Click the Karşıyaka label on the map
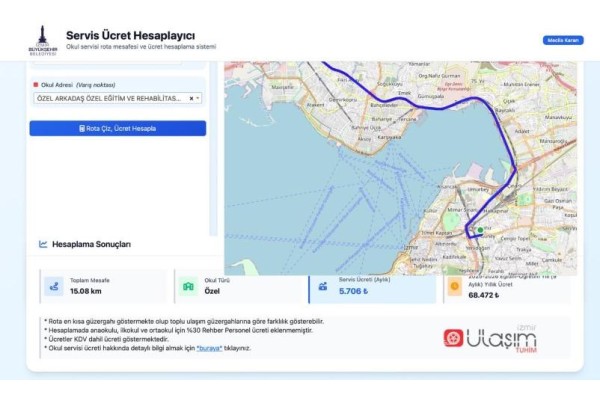Image resolution: width=600 pixels, height=400 pixels. (x=389, y=137)
